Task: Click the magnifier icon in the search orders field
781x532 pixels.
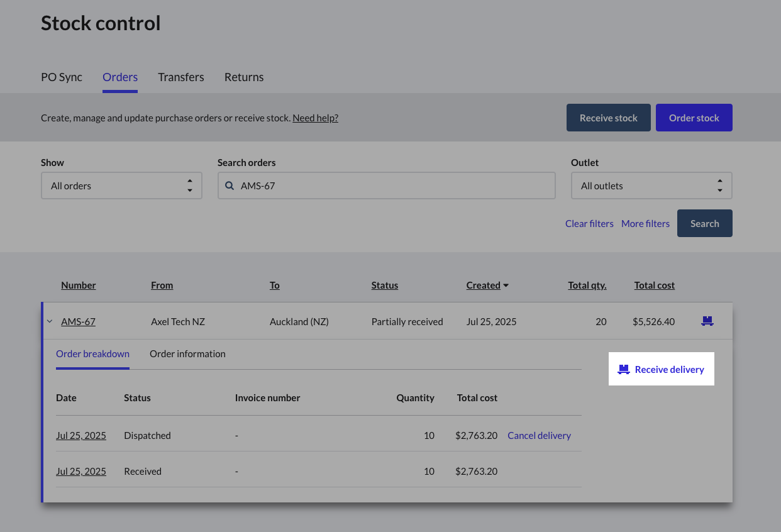Action: [x=230, y=186]
